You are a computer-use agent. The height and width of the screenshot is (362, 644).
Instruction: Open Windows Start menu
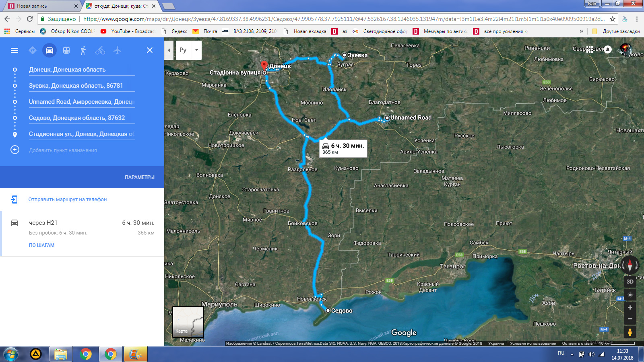[x=11, y=354]
